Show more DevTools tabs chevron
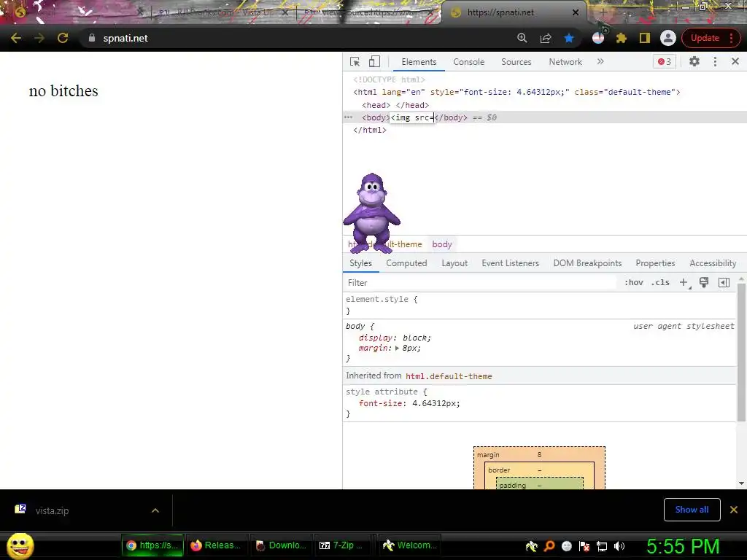Viewport: 747px width, 560px height. click(x=600, y=61)
